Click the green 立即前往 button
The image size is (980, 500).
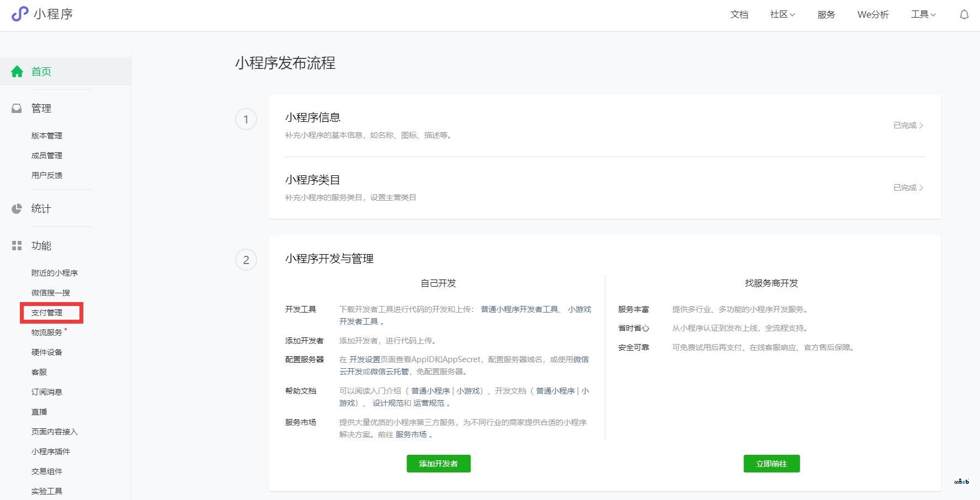771,464
